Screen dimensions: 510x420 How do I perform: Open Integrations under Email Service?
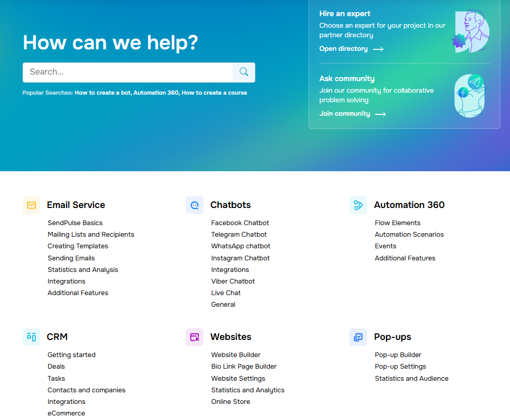tap(66, 282)
